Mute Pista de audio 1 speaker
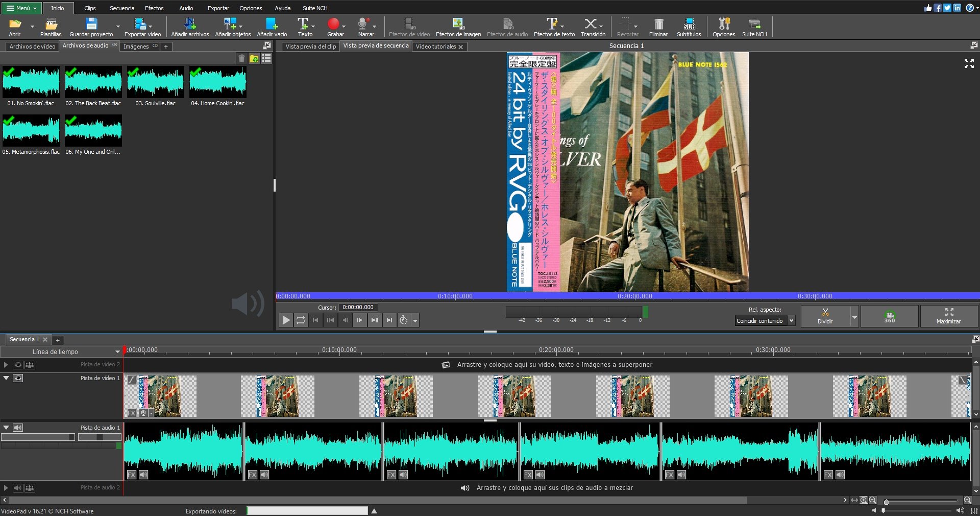This screenshot has height=516, width=980. pyautogui.click(x=18, y=428)
